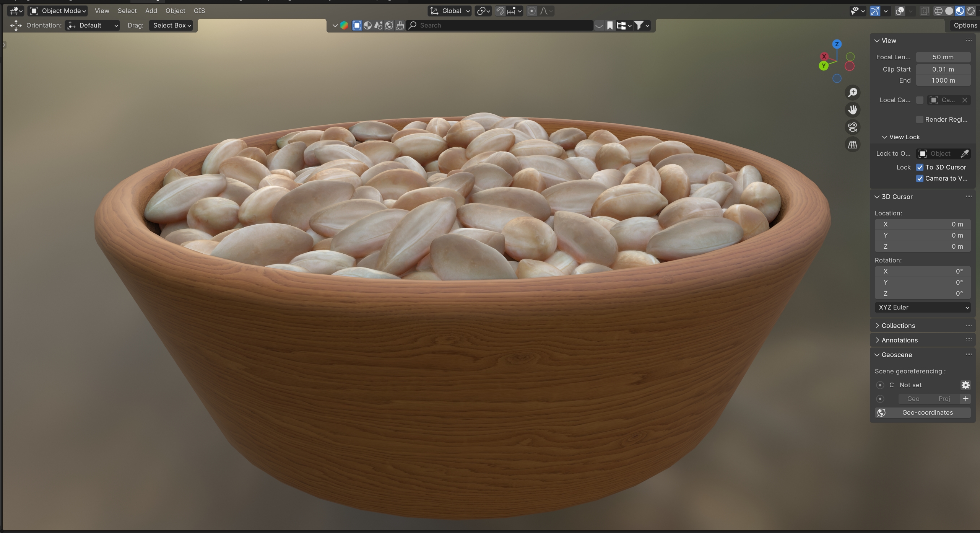This screenshot has height=533, width=980.
Task: Open the Object Mode dropdown
Action: coord(58,11)
